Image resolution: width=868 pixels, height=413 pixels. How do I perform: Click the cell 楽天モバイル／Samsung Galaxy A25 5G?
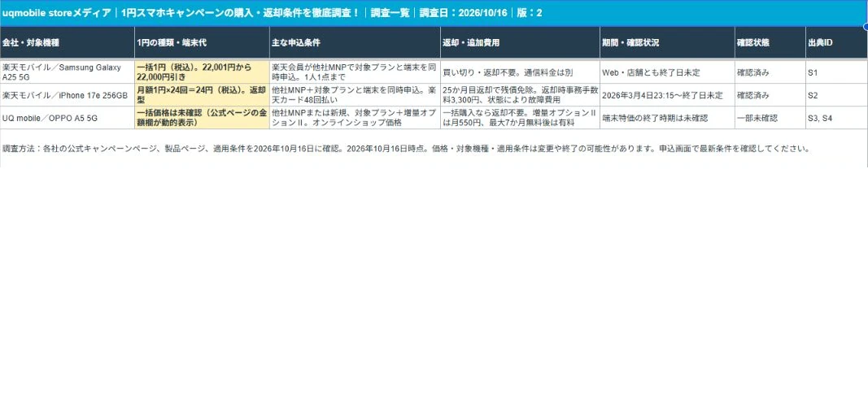67,72
